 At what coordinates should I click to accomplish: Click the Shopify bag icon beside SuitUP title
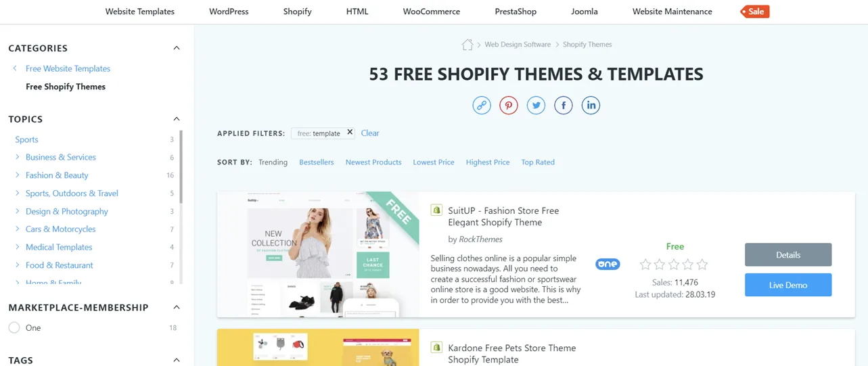point(436,210)
